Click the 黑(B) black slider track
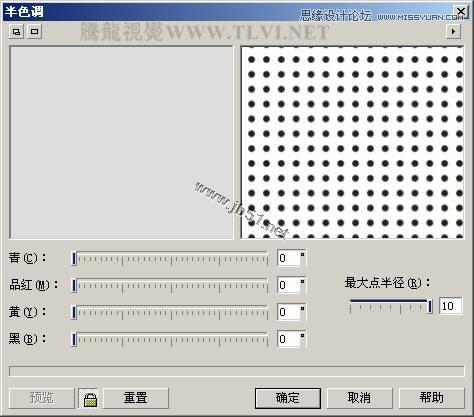This screenshot has height=417, width=474. pos(170,339)
